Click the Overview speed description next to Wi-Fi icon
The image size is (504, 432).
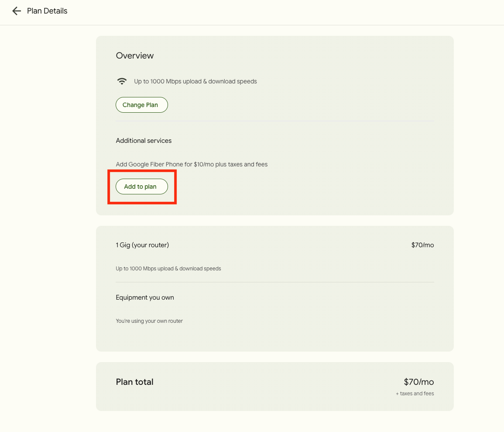[195, 81]
